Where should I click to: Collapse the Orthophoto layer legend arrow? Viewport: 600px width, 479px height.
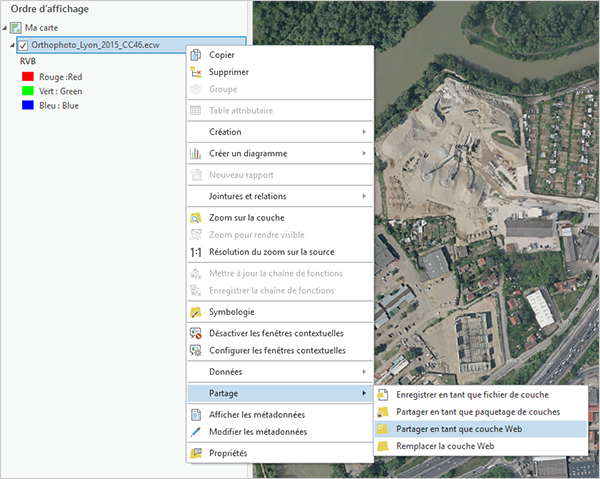12,45
